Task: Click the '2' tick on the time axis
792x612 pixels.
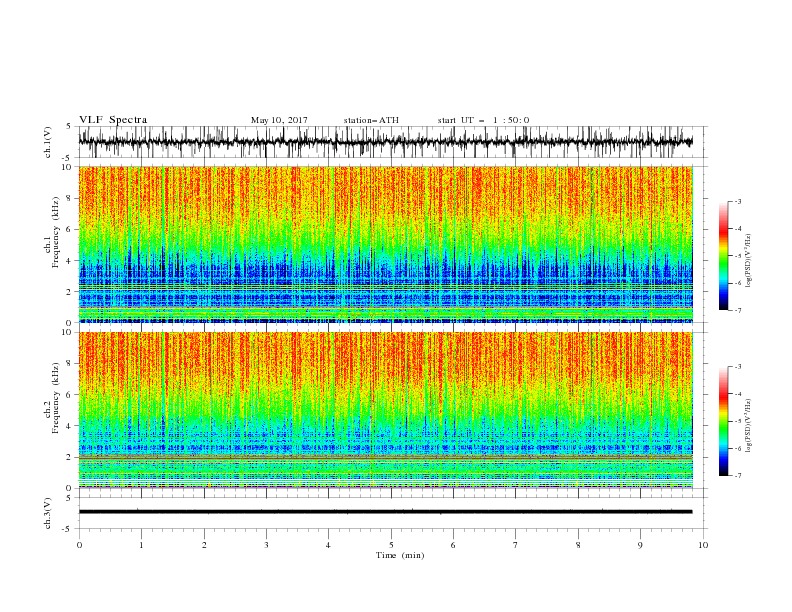Action: [204, 545]
